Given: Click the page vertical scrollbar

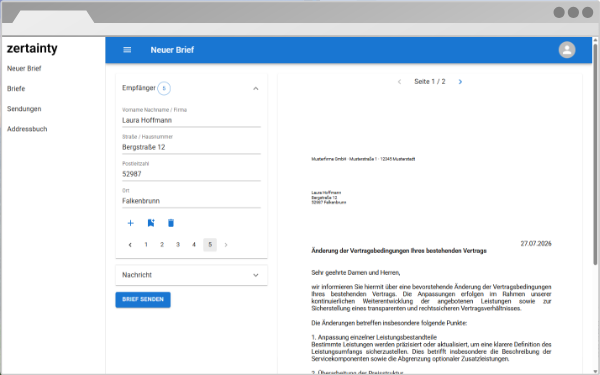Looking at the screenshot, I should coord(595,153).
